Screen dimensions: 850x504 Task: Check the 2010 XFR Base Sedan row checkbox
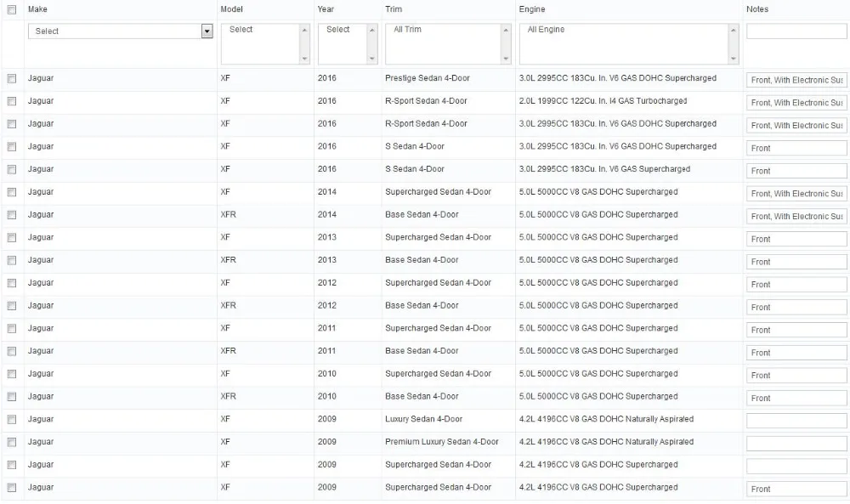[x=11, y=397]
